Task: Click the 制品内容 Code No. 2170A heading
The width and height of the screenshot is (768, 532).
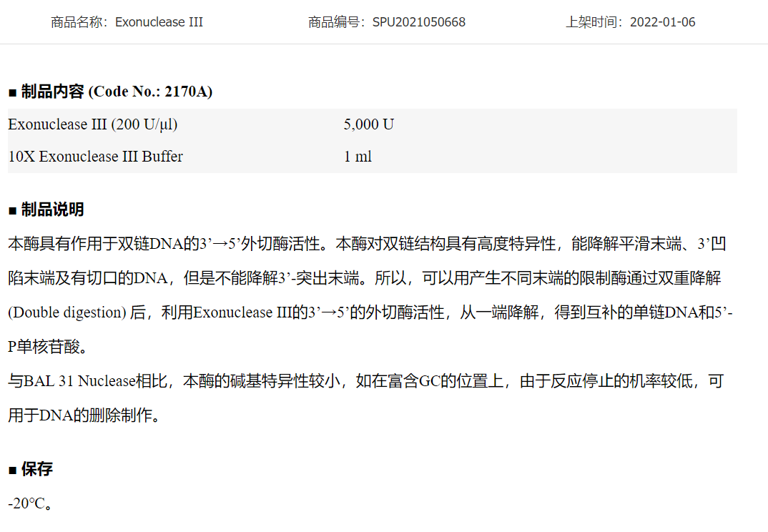Action: click(x=111, y=92)
